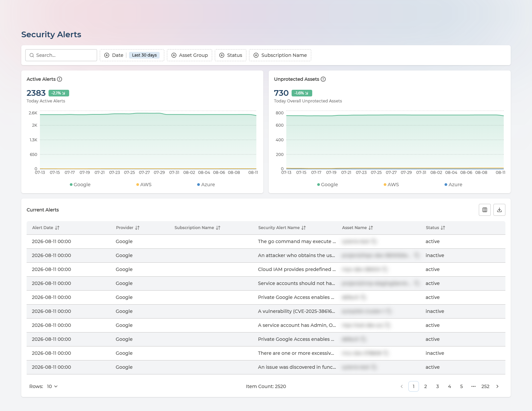The image size is (532, 411).
Task: Click 'Service accounts should not ha...' alert
Action: pos(297,283)
